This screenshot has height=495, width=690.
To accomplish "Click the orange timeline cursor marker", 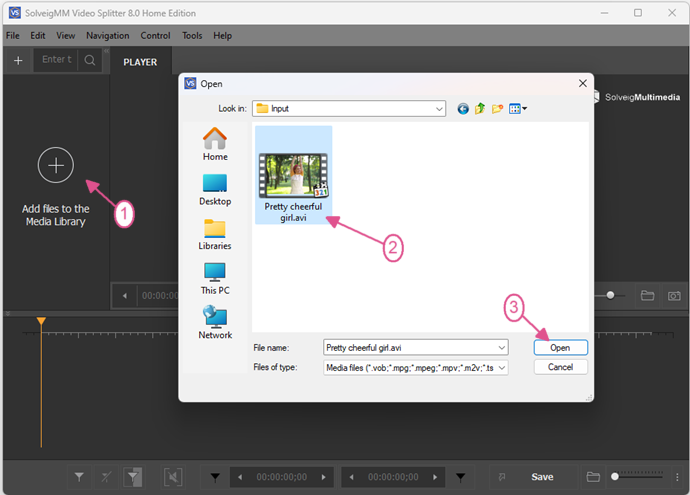I will [x=41, y=321].
